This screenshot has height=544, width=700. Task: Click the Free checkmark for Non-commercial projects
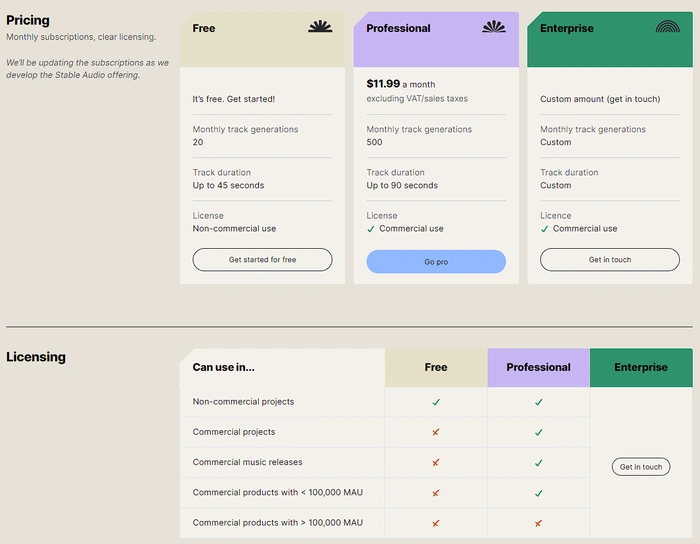pos(436,402)
